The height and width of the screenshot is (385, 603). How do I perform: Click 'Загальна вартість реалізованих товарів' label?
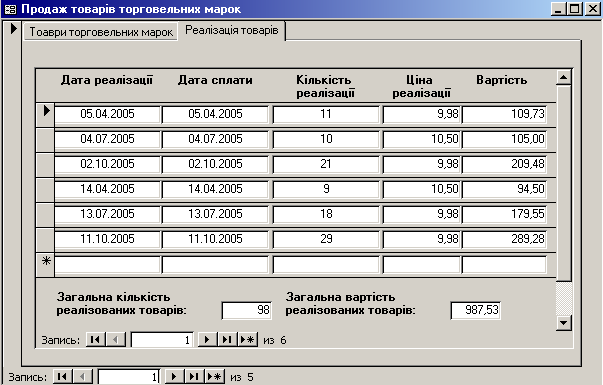350,303
